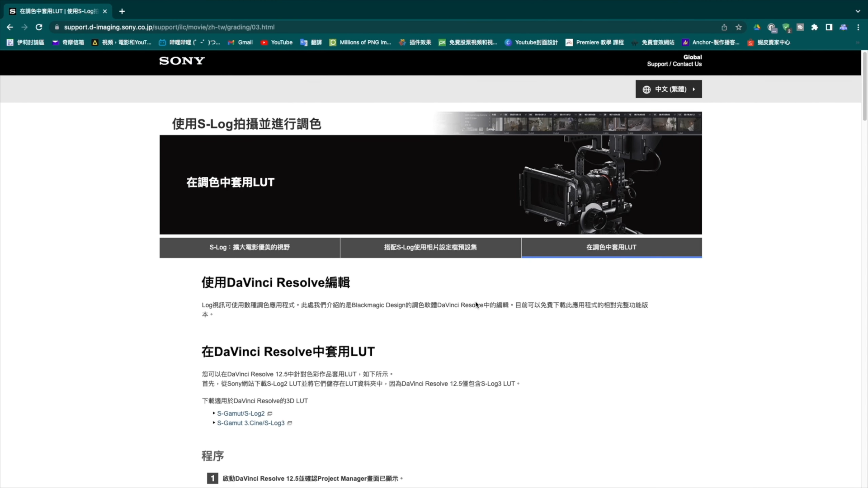Image resolution: width=868 pixels, height=488 pixels.
Task: Click the Support / Contact Us link
Action: pos(674,64)
